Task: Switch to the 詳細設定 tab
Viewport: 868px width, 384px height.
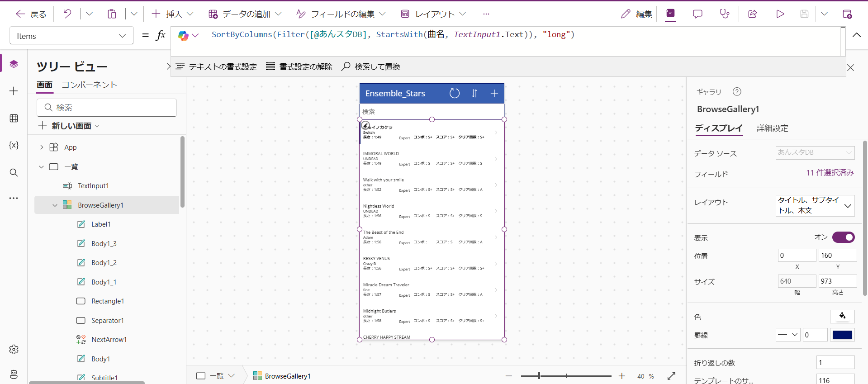Action: tap(772, 128)
